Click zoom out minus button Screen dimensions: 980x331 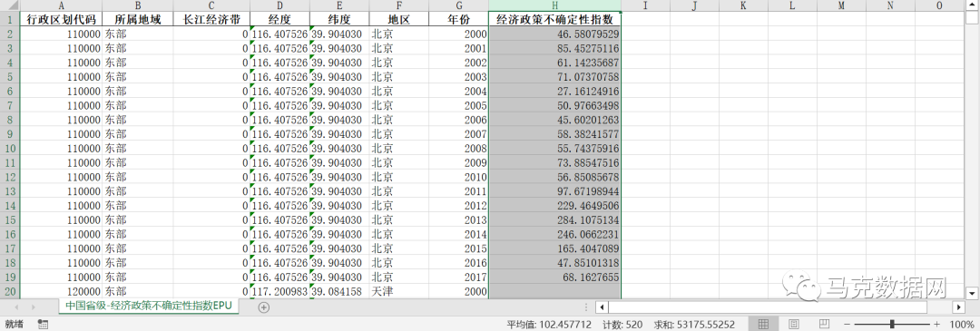[x=847, y=324]
